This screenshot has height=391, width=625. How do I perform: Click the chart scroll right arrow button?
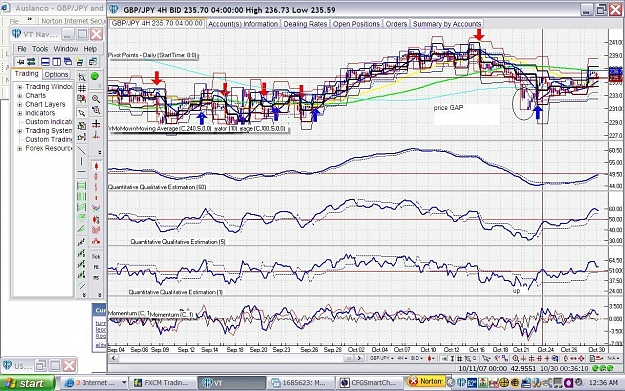[x=359, y=358]
